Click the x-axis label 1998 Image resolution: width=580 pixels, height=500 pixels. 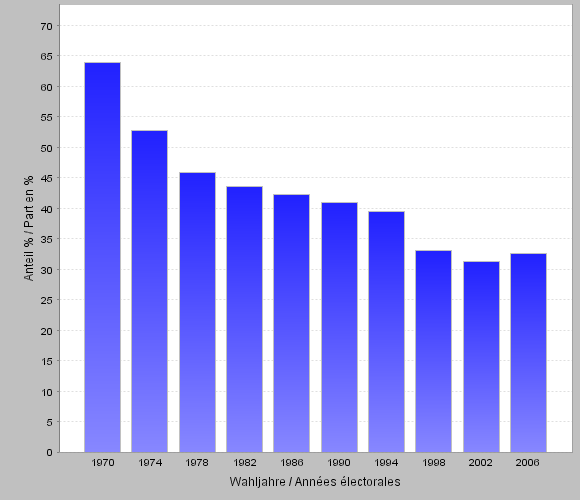point(434,463)
